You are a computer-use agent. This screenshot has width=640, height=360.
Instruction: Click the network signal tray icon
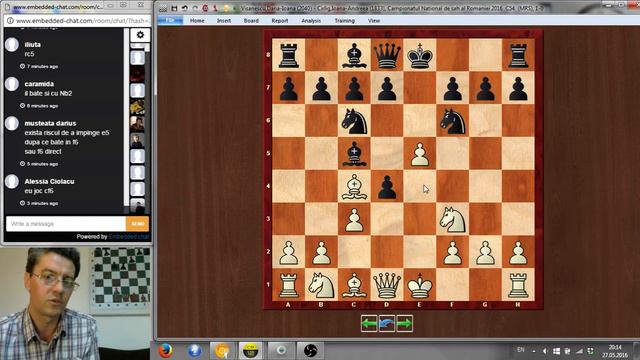(x=579, y=351)
